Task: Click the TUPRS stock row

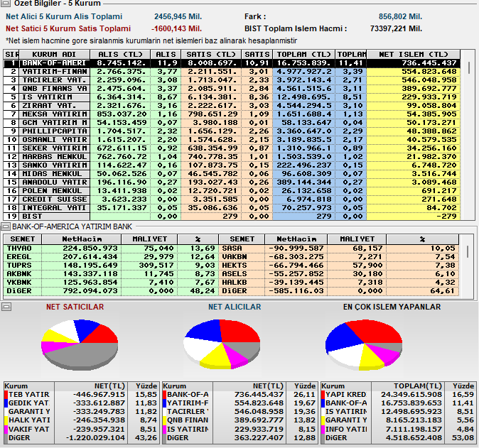Action: click(111, 266)
